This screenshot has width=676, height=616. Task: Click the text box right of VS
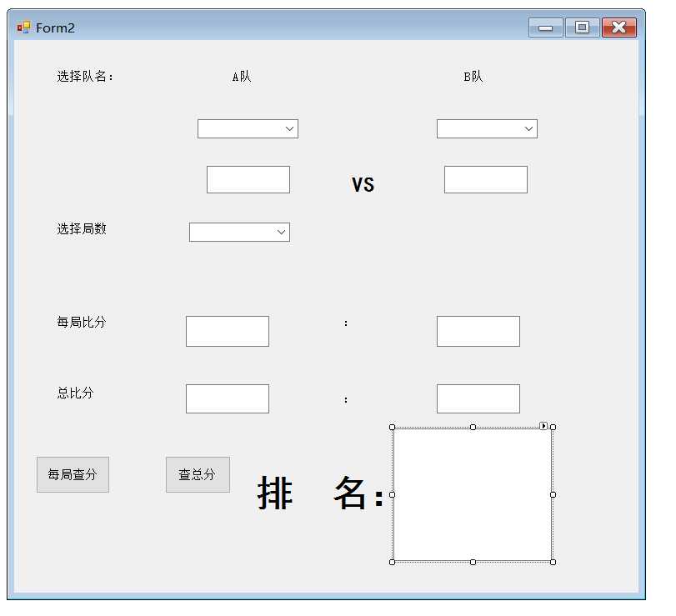[485, 180]
